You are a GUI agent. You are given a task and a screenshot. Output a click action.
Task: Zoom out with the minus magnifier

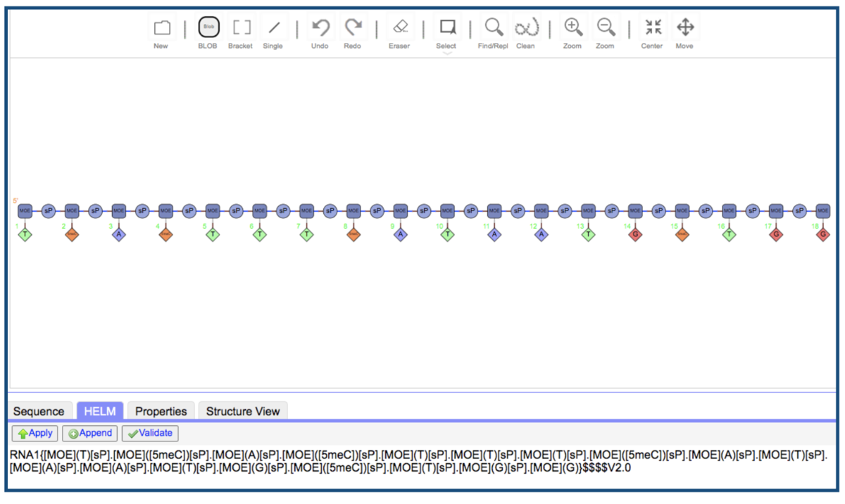[605, 28]
